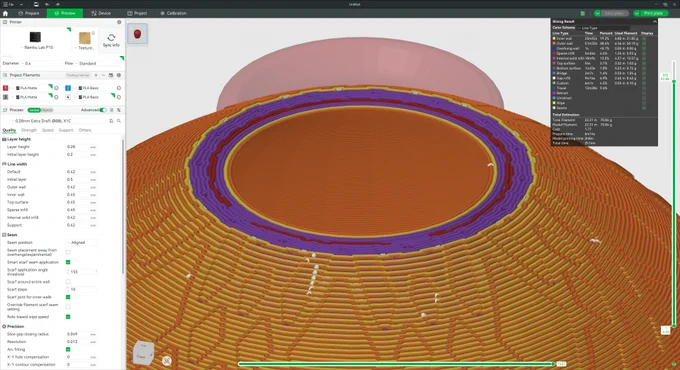Screen dimensions: 680x370
Task: Pick filament 2 blue color swatch
Action: pos(68,88)
